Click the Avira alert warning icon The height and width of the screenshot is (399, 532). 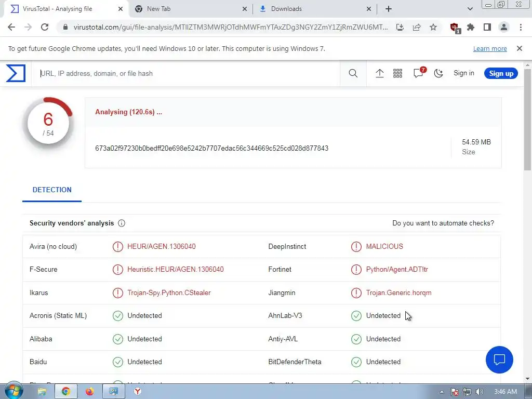pyautogui.click(x=118, y=247)
